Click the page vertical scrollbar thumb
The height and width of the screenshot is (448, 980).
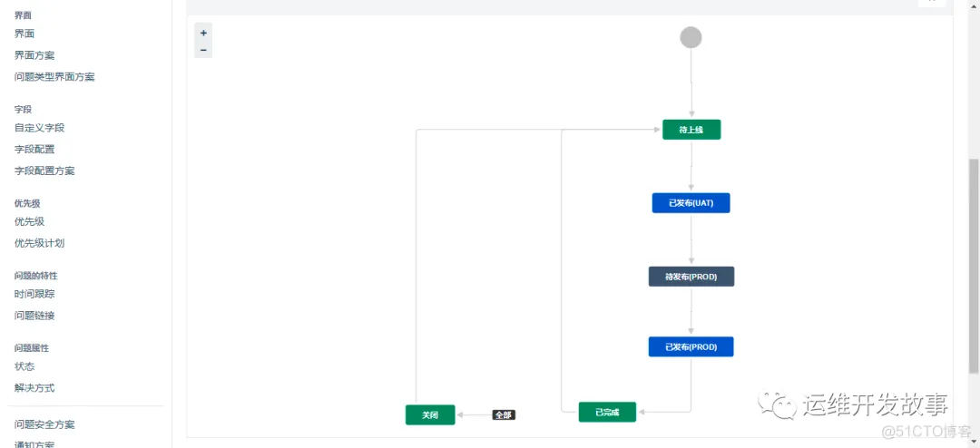(x=974, y=266)
